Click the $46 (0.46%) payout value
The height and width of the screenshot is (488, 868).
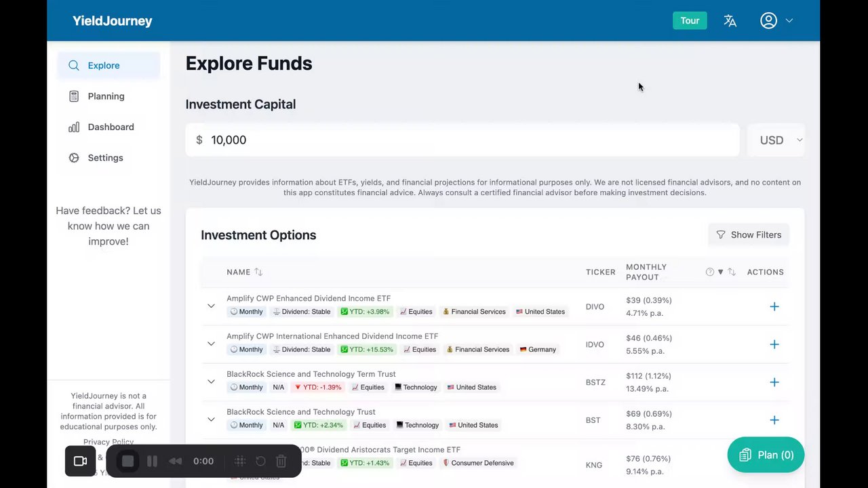(649, 338)
